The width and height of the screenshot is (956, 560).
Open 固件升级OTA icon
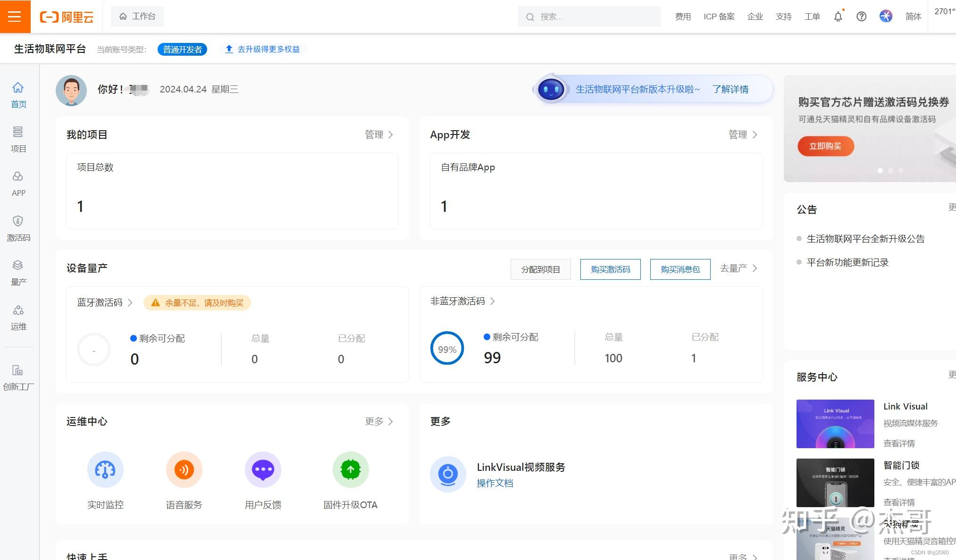point(350,469)
